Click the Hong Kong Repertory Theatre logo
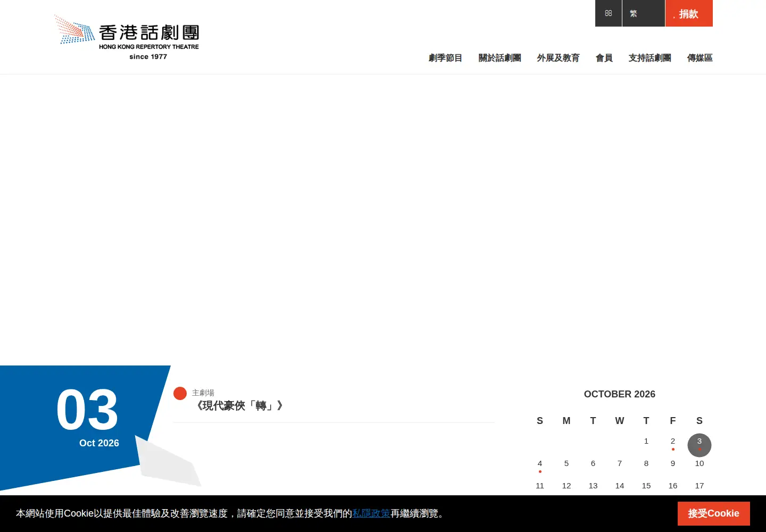 pyautogui.click(x=127, y=37)
